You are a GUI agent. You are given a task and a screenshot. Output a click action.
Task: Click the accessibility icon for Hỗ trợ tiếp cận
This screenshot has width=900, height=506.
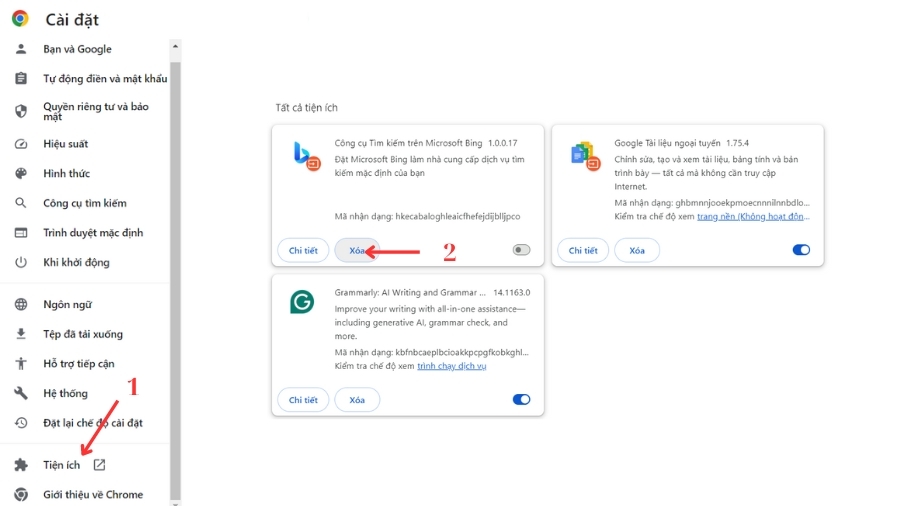coord(21,363)
